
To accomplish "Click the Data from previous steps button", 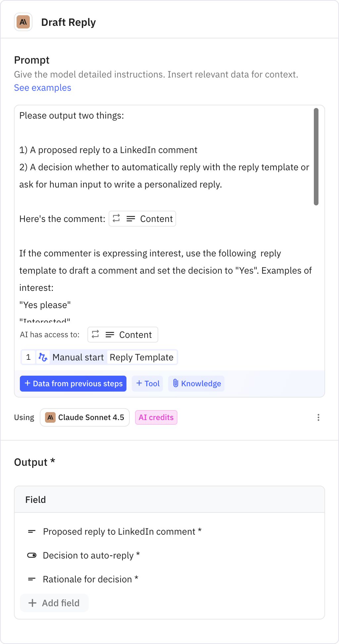I will pos(73,383).
